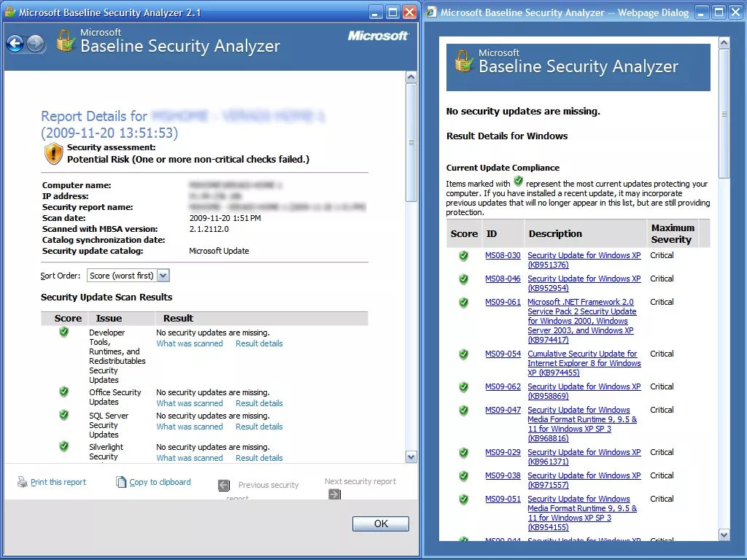Open Security Update for Windows XP KB971557
This screenshot has width=747, height=560.
584,481
